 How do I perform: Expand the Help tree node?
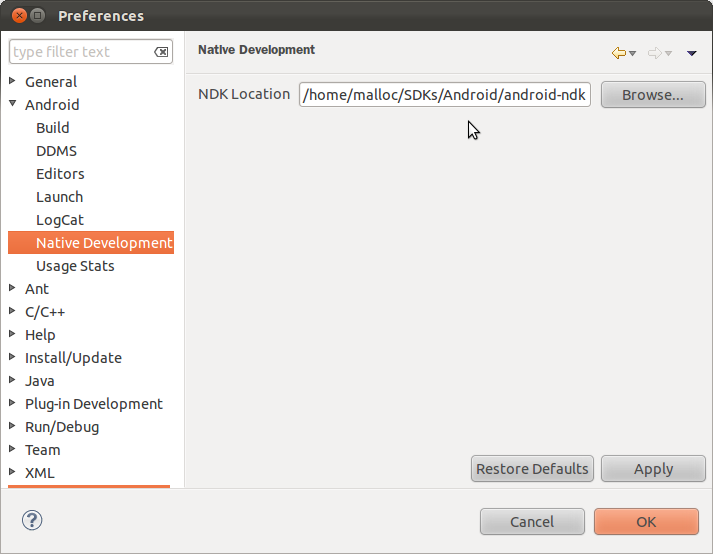pyautogui.click(x=12, y=334)
